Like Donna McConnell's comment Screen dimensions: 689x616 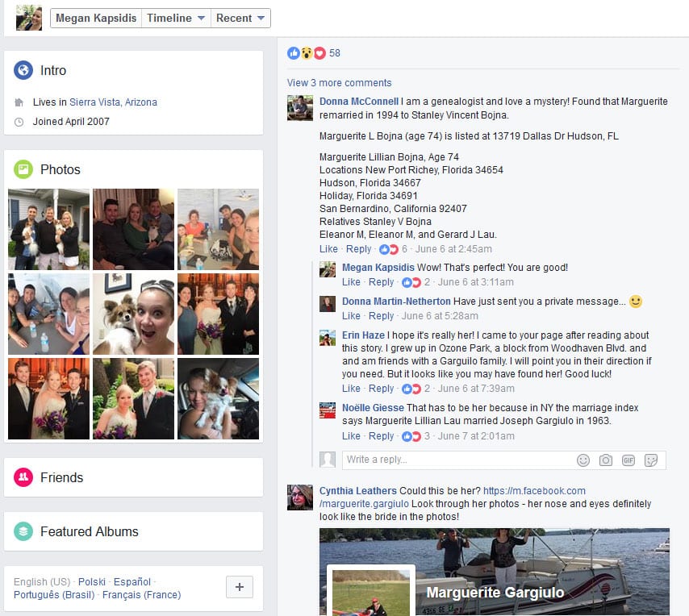click(328, 249)
